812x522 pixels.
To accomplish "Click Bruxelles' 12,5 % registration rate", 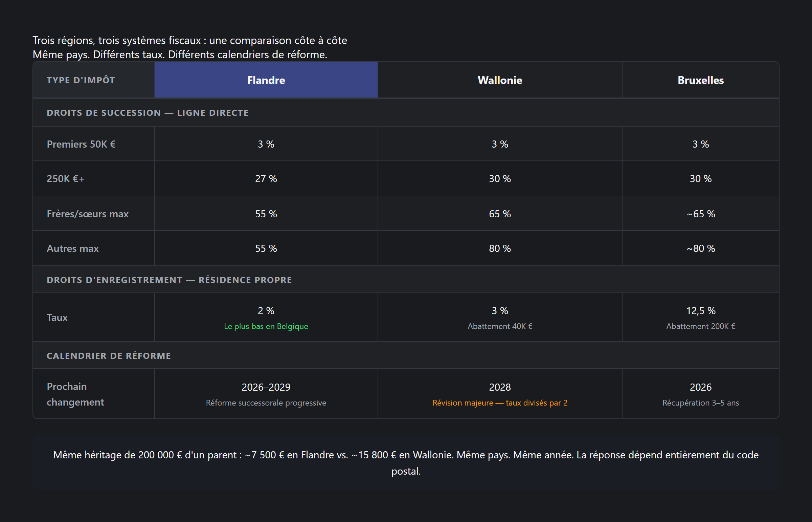I will coord(700,311).
